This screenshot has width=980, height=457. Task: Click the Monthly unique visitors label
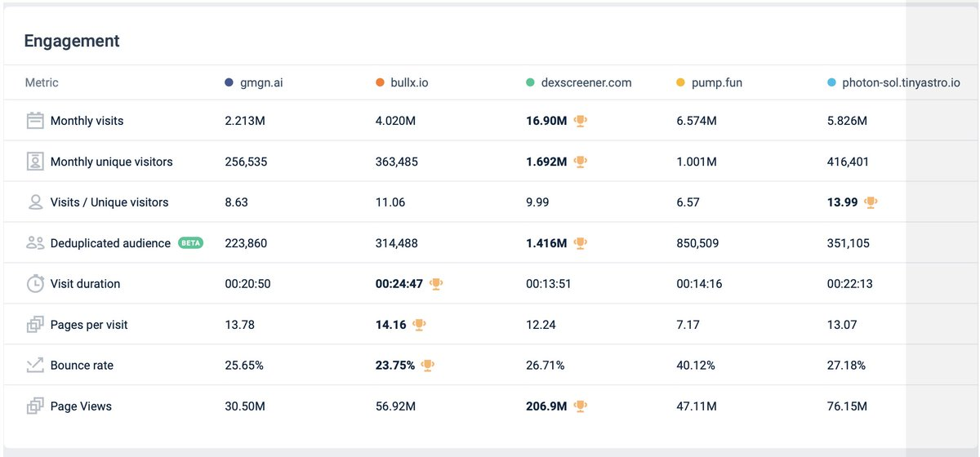coord(112,162)
